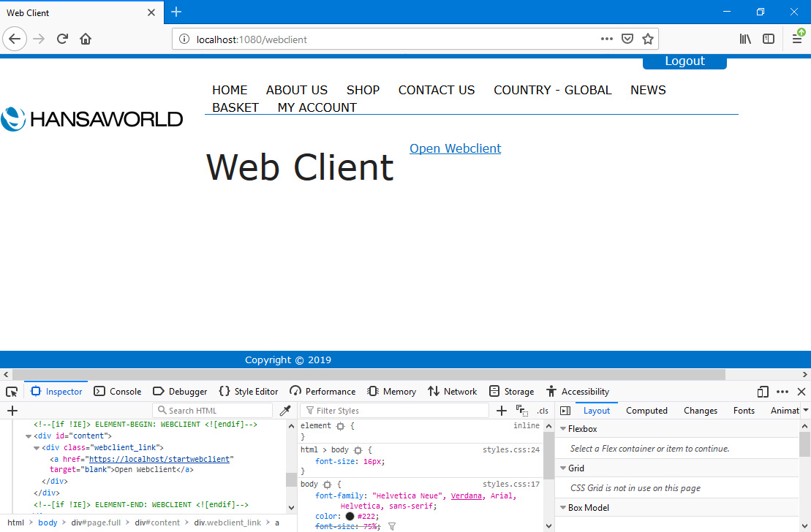Activate the pick element from page tool
This screenshot has height=532, width=811.
[x=12, y=392]
